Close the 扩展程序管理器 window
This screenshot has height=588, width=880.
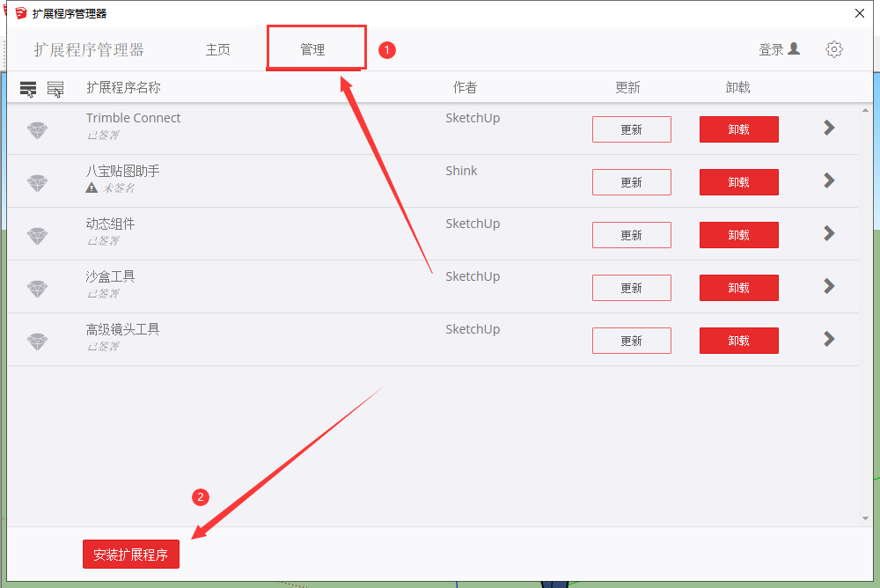(x=859, y=13)
